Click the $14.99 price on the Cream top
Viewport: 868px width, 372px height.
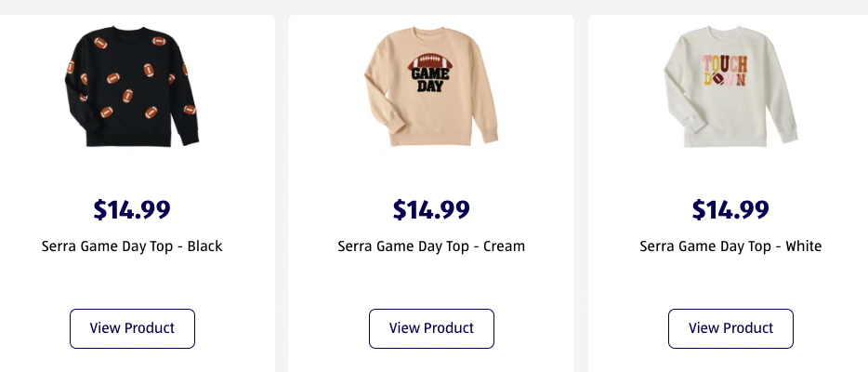(x=431, y=210)
